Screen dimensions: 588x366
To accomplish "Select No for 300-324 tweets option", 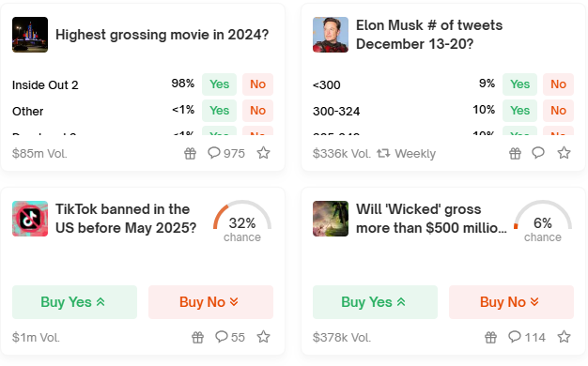I will point(558,111).
